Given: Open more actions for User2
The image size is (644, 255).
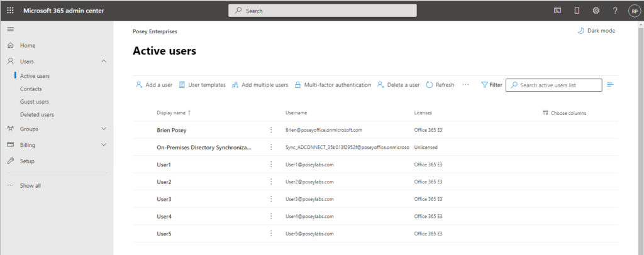Looking at the screenshot, I should coord(270,182).
